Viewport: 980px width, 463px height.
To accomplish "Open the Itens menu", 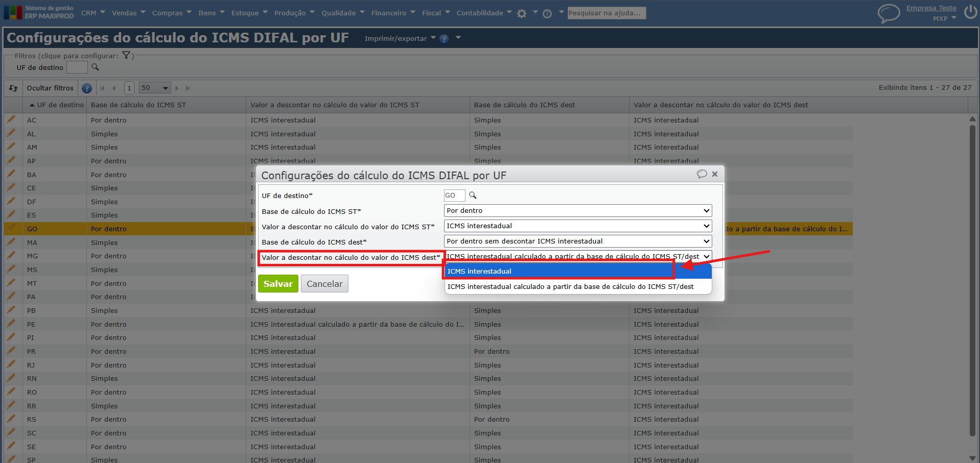I will coord(211,13).
